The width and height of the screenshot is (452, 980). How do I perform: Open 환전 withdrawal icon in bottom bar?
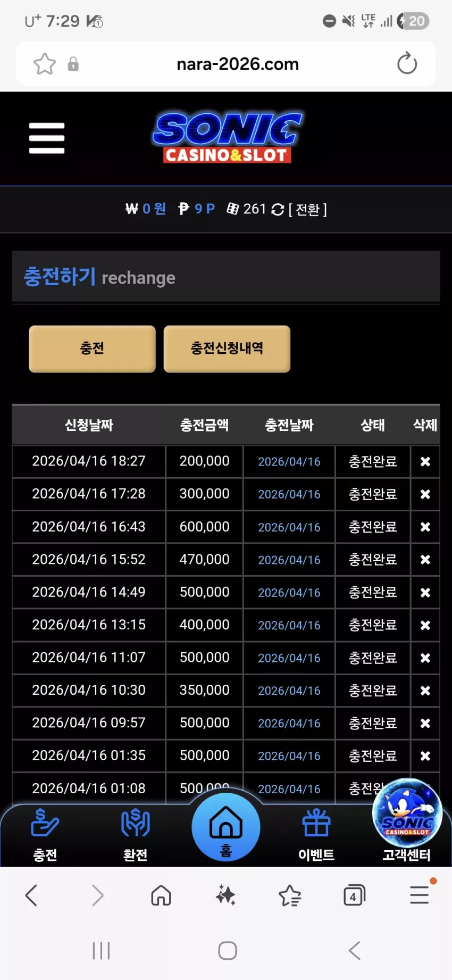click(136, 834)
